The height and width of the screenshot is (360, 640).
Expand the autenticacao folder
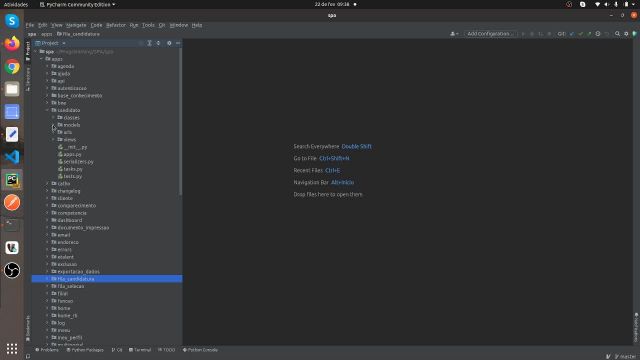click(x=47, y=88)
